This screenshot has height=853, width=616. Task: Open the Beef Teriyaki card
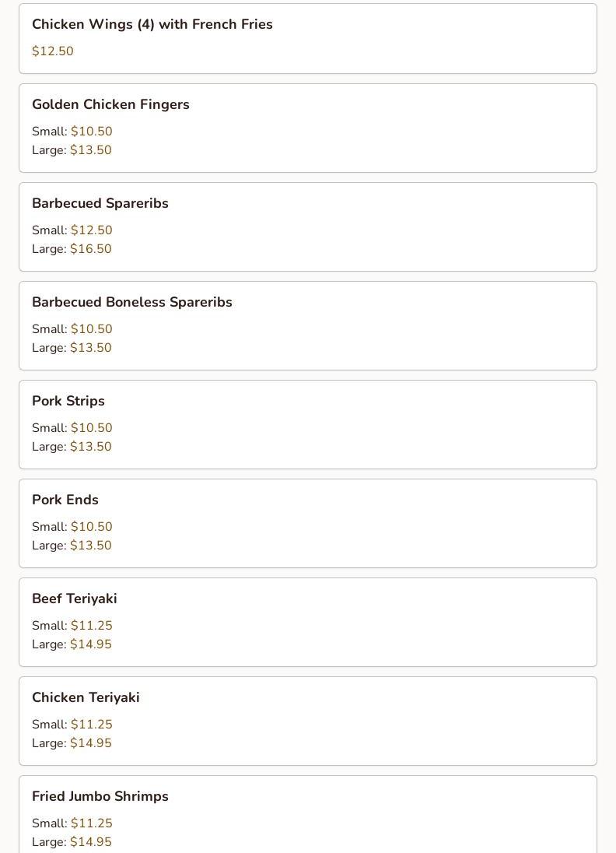coord(308,623)
